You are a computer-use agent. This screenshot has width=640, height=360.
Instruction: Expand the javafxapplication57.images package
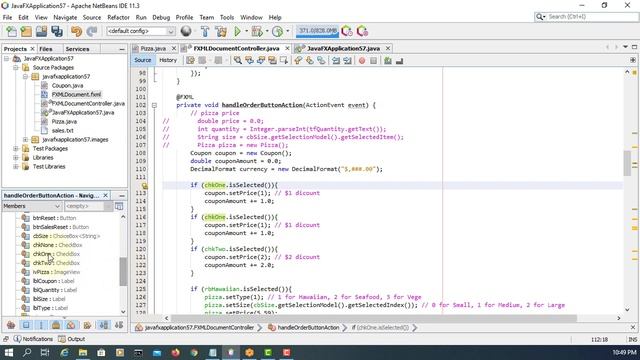tap(25, 140)
